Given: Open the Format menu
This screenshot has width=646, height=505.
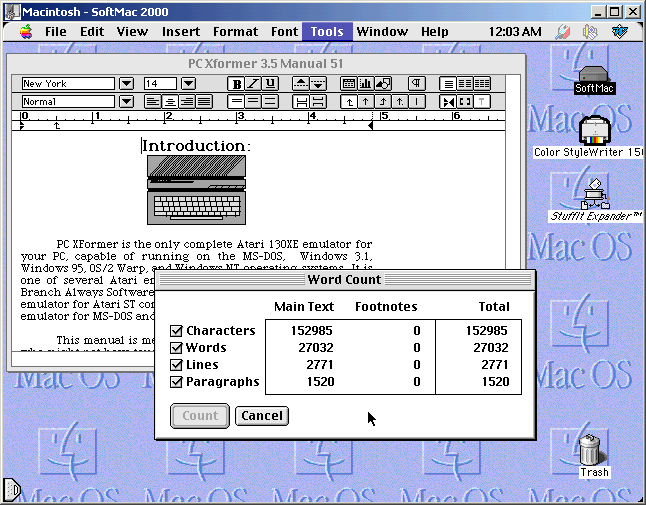Looking at the screenshot, I should click(x=235, y=32).
